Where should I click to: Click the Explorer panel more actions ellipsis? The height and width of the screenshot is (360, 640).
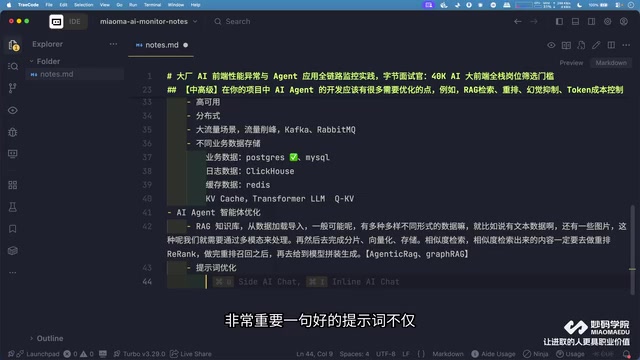[113, 44]
